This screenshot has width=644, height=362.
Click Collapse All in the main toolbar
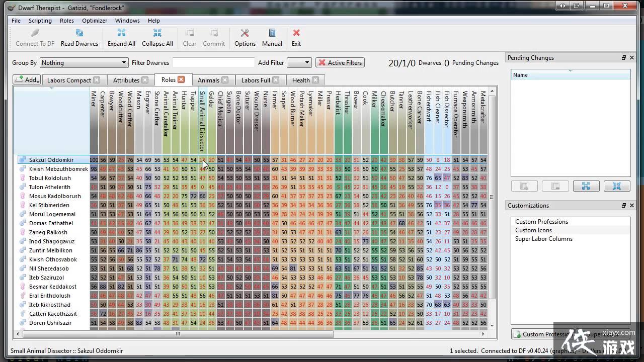coord(157,38)
